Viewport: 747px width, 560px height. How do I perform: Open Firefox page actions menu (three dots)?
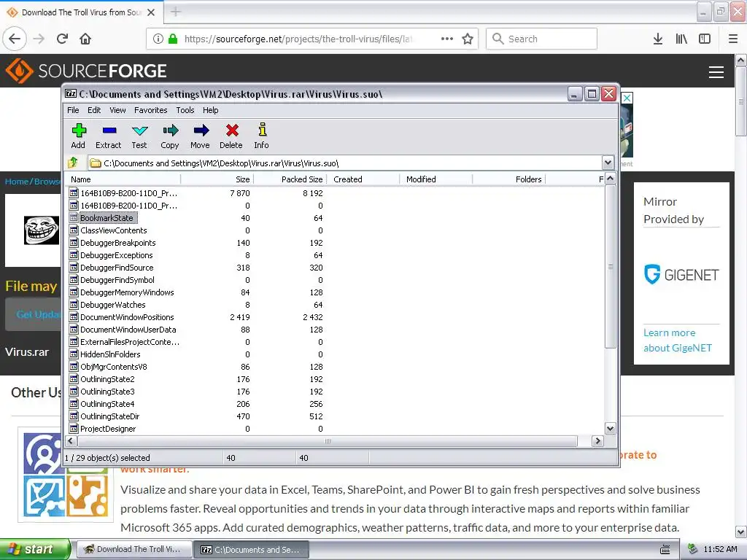pyautogui.click(x=447, y=39)
